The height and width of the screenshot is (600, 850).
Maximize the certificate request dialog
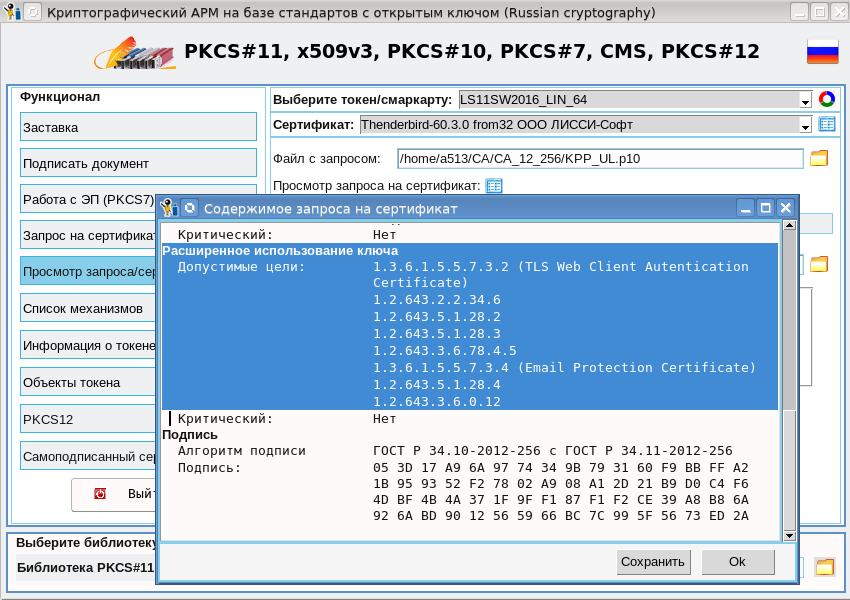point(765,208)
